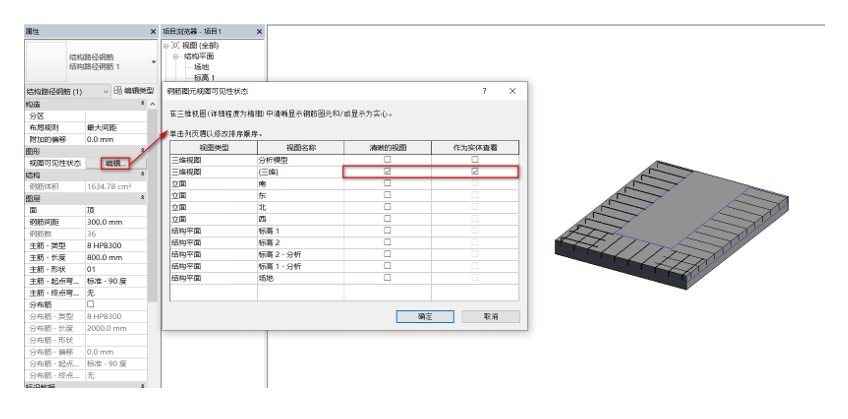848x419 pixels.
Task: Open the type selector dropdown arrow
Action: [x=152, y=62]
